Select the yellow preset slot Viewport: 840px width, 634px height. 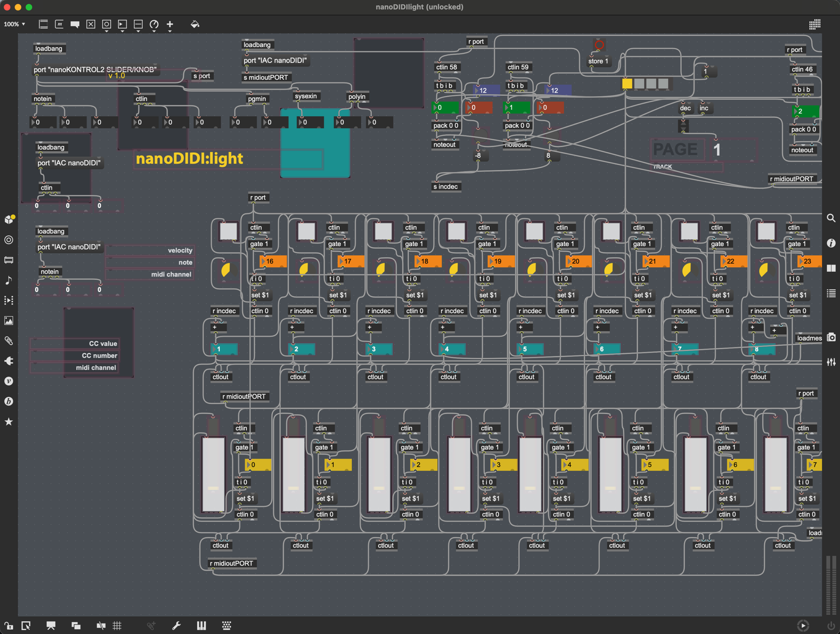pos(627,83)
